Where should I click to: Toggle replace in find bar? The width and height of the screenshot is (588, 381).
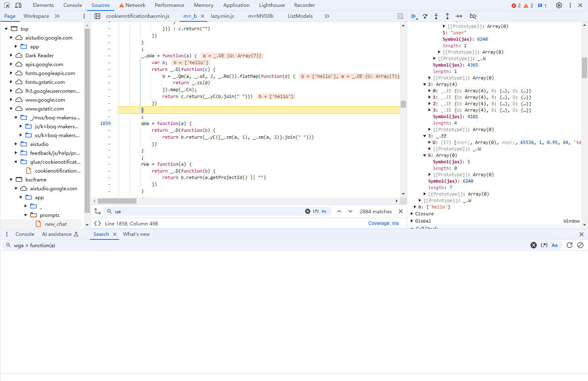point(97,211)
